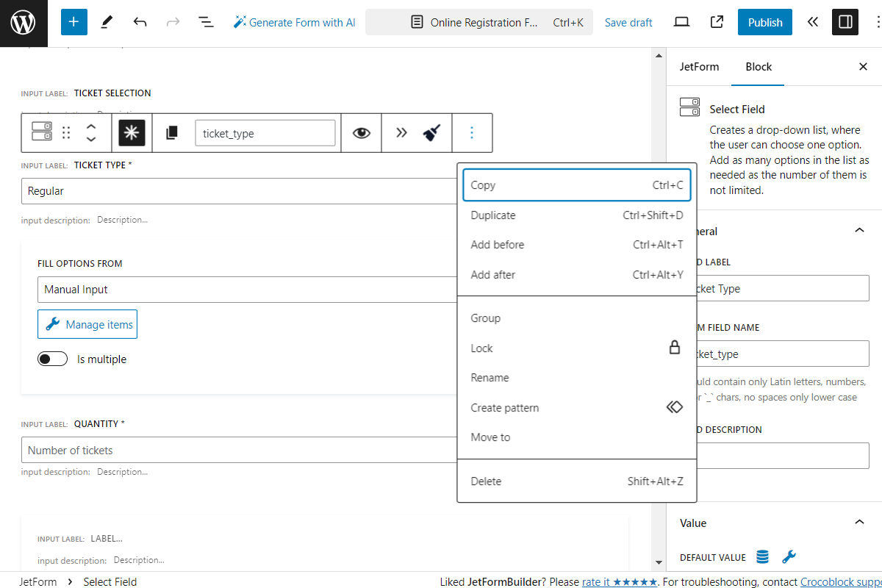Click the lock icon beside Lock
The image size is (882, 588).
pyautogui.click(x=675, y=348)
